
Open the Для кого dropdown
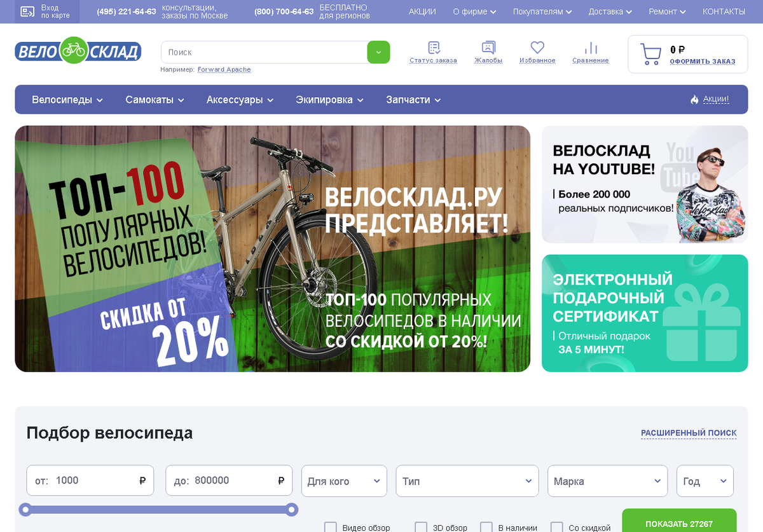[x=344, y=481]
